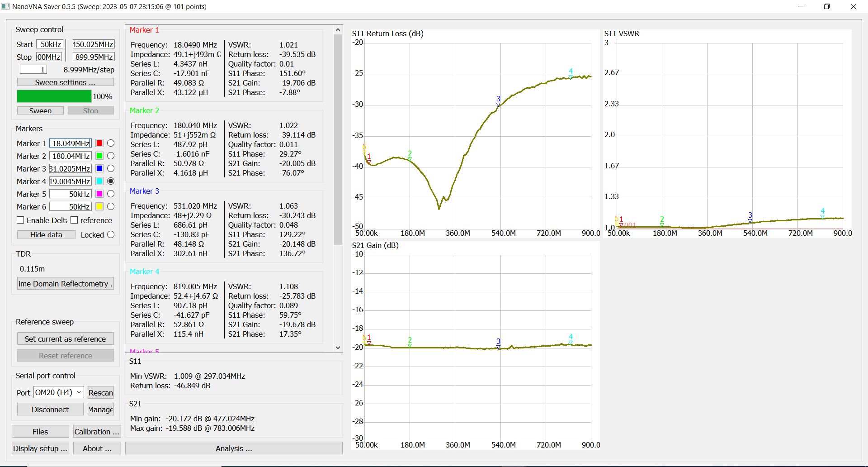Click the Marker 2 green color swatch
Screen dimensions: 868x467
[99, 156]
